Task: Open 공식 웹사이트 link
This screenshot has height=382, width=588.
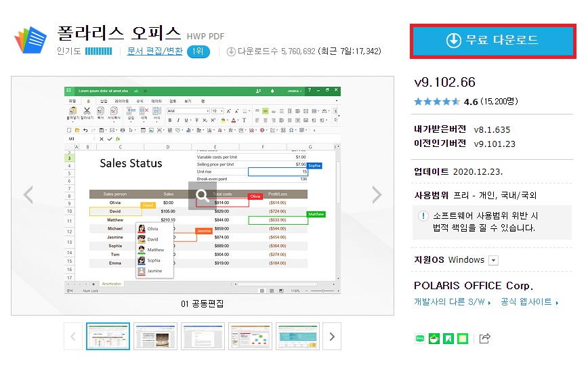Action: pos(530,302)
